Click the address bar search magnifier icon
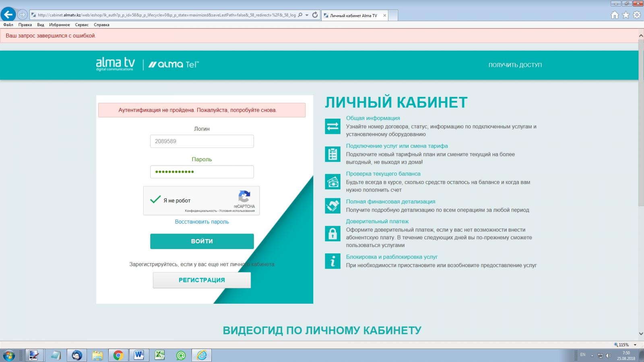Image resolution: width=644 pixels, height=362 pixels. click(300, 15)
